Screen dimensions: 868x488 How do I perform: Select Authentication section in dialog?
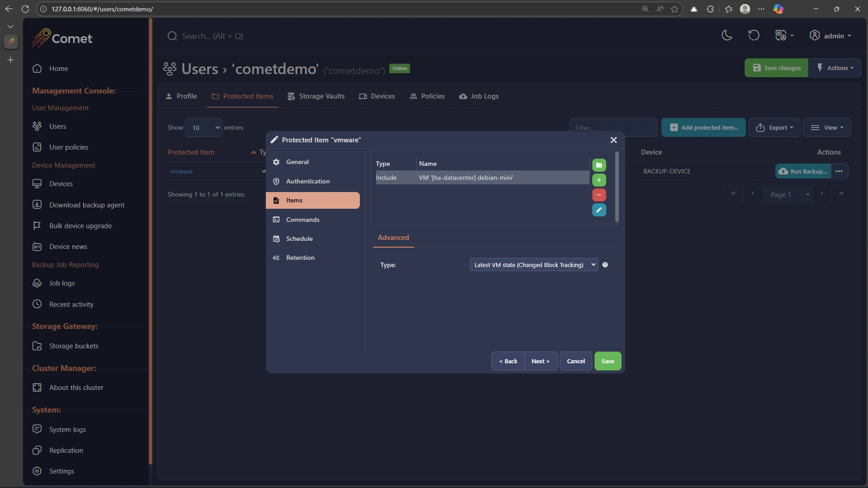(313, 181)
